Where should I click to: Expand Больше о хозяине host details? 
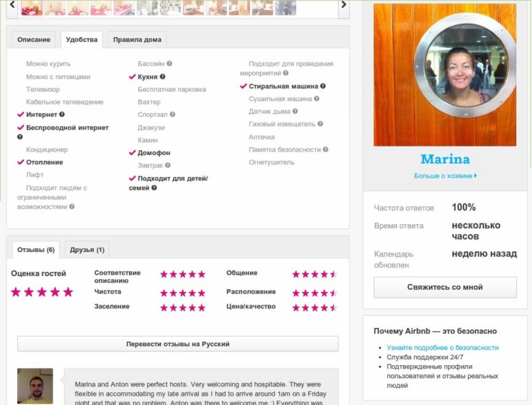(445, 176)
